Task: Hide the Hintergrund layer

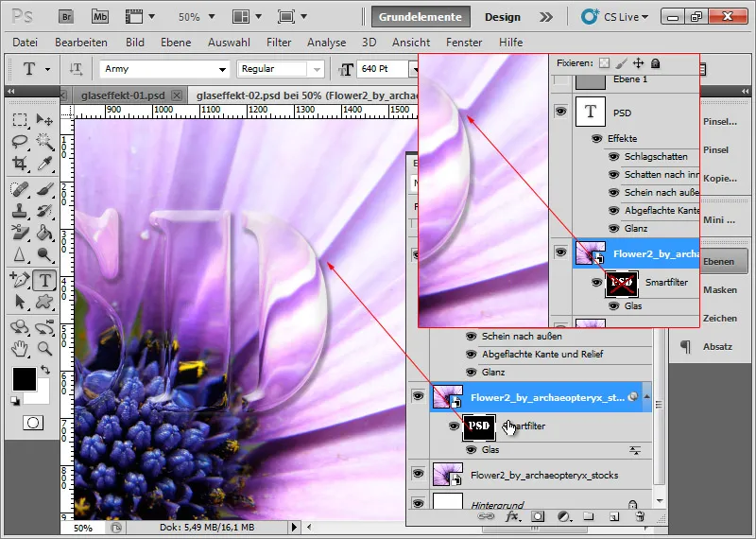Action: point(418,504)
